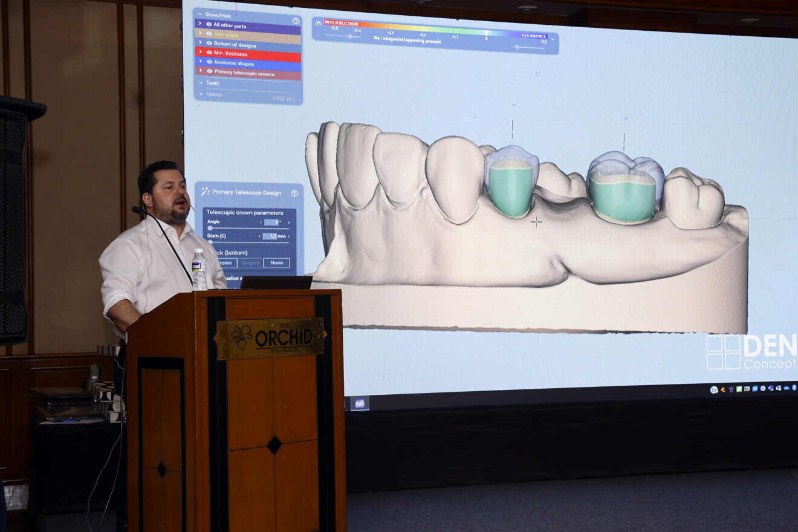Viewport: 798px width, 532px height.
Task: Open the browser icon on the Windows taskbar
Action: tap(763, 389)
